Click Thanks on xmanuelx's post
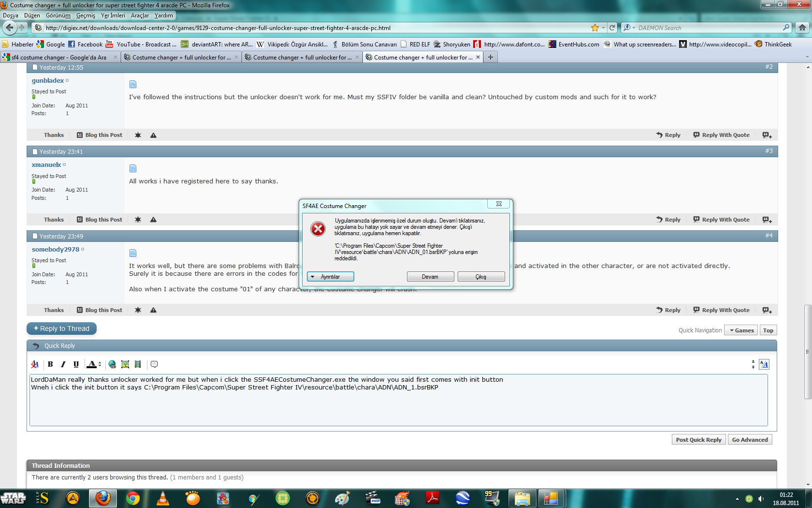The width and height of the screenshot is (812, 508). click(54, 220)
